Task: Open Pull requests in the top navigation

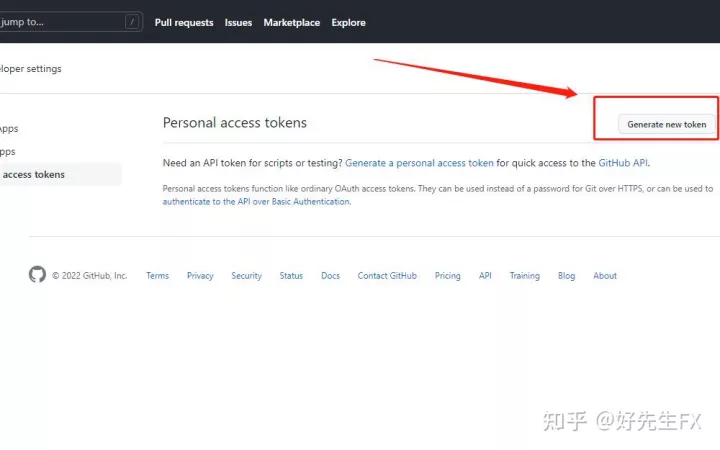Action: [x=184, y=22]
